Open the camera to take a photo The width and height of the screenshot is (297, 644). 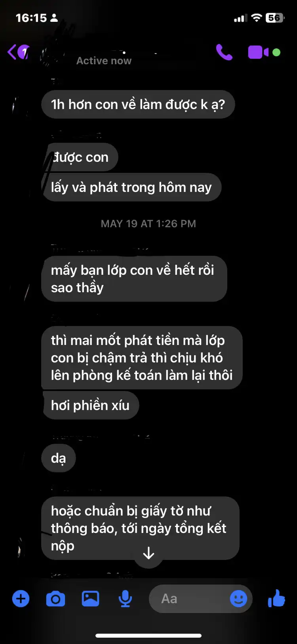55,599
